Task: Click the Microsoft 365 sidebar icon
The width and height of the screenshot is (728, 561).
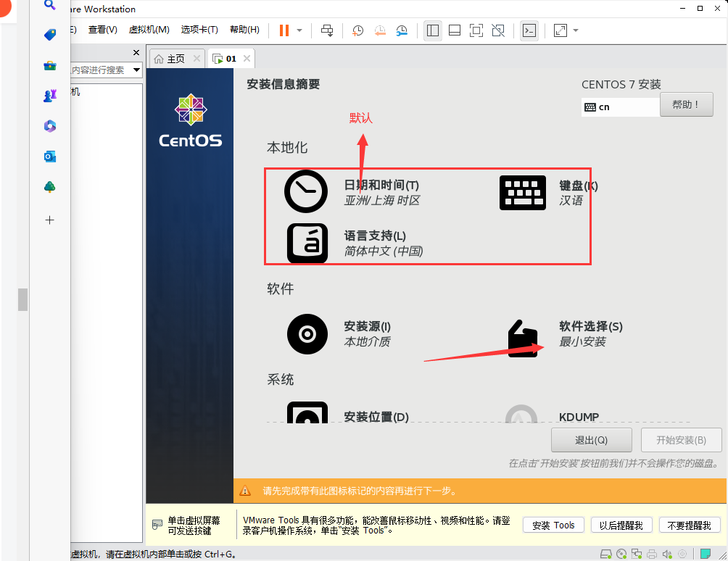Action: 50,125
